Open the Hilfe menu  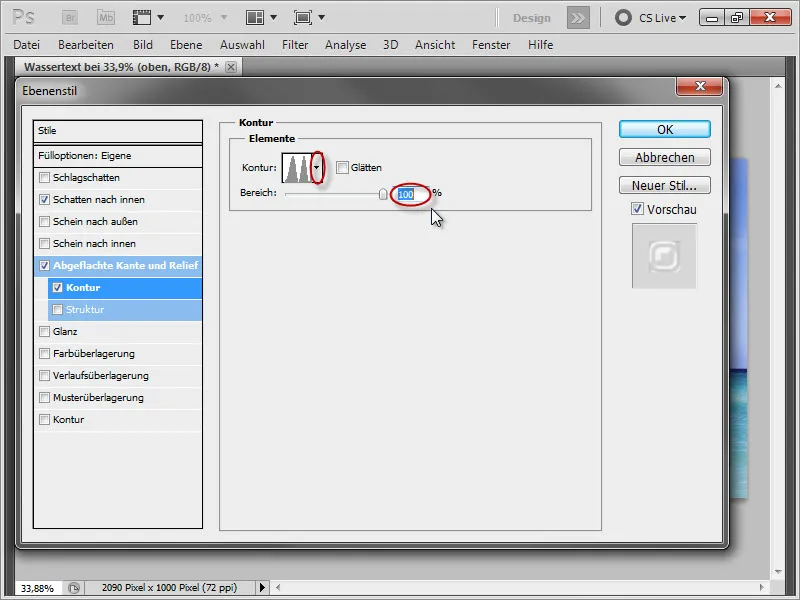tap(540, 45)
